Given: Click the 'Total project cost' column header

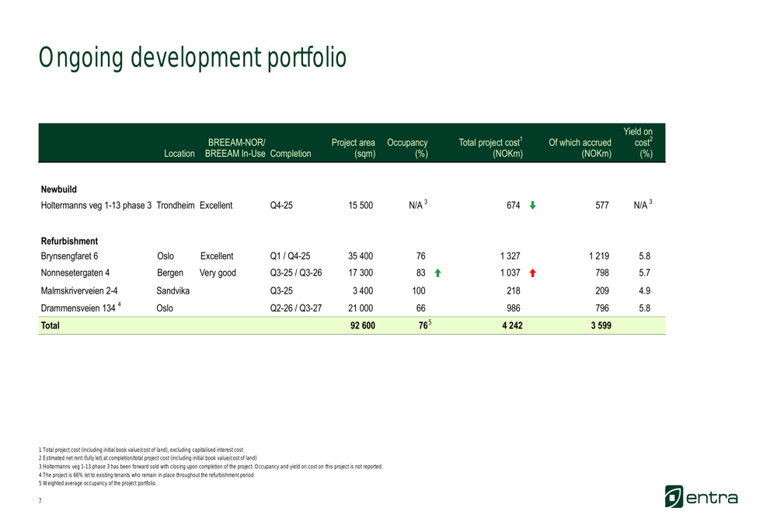Looking at the screenshot, I should pos(490,148).
